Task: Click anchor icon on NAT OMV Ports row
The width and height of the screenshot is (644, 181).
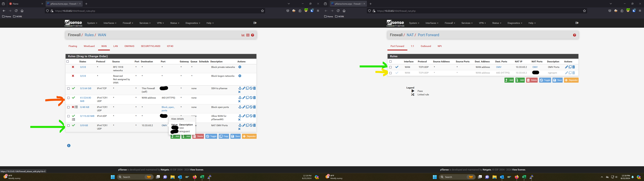Action: pyautogui.click(x=240, y=125)
